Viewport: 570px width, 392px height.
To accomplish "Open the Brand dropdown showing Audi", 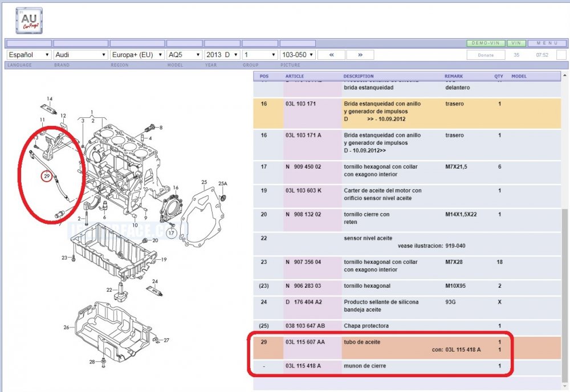I will [80, 55].
